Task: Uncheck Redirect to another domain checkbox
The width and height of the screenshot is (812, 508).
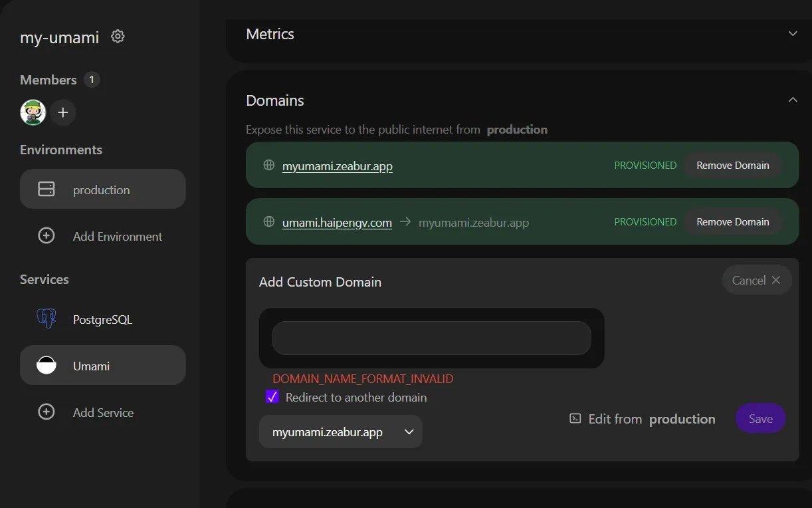Action: click(272, 397)
